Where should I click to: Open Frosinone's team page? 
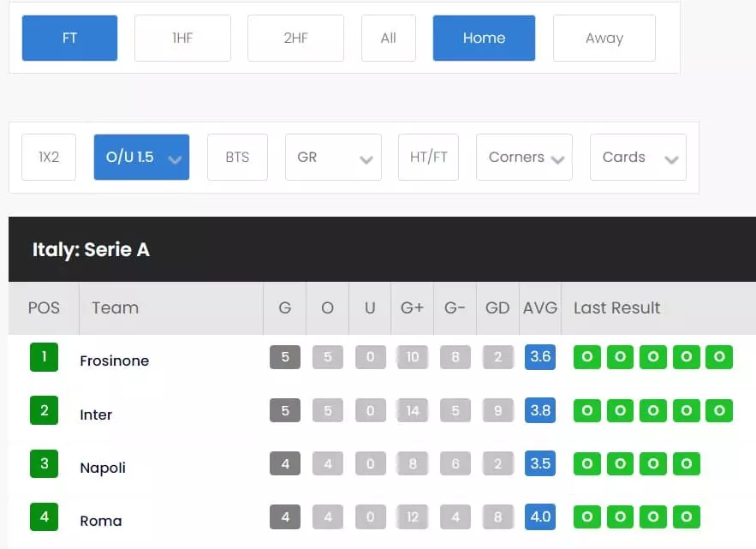(114, 361)
